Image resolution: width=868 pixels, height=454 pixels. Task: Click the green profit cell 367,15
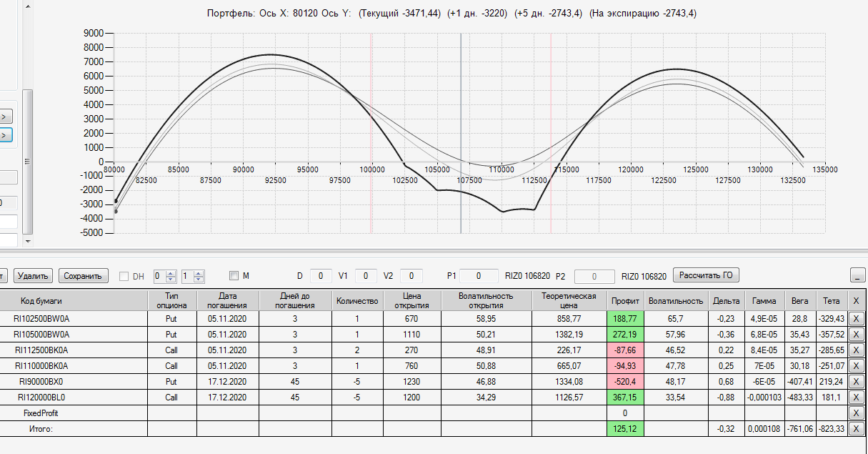(x=625, y=398)
